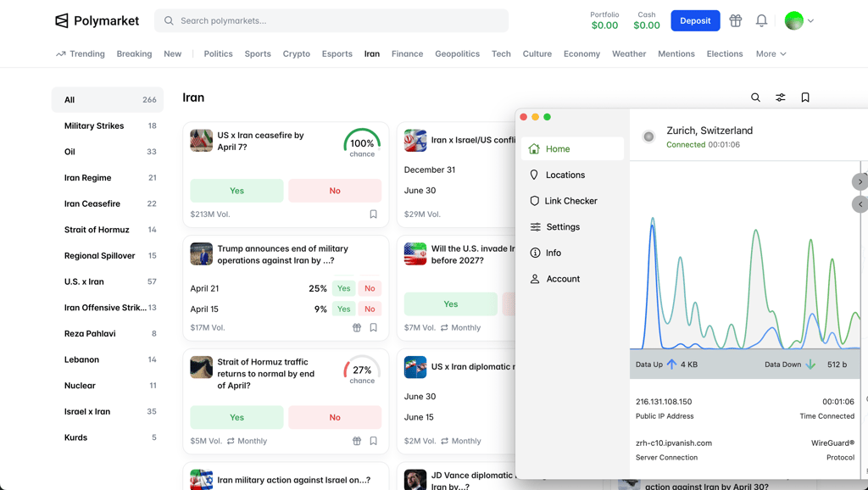Click Zurich, Switzerland location title

(x=709, y=131)
